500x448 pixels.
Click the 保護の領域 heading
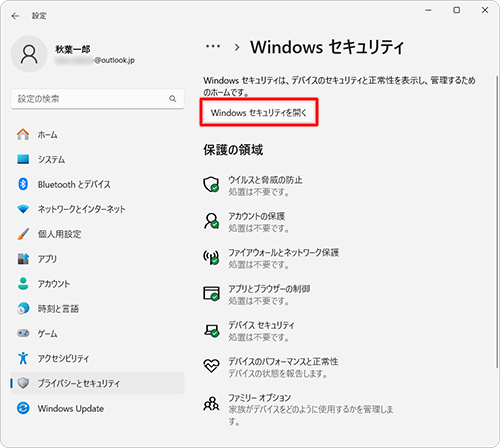(x=233, y=150)
